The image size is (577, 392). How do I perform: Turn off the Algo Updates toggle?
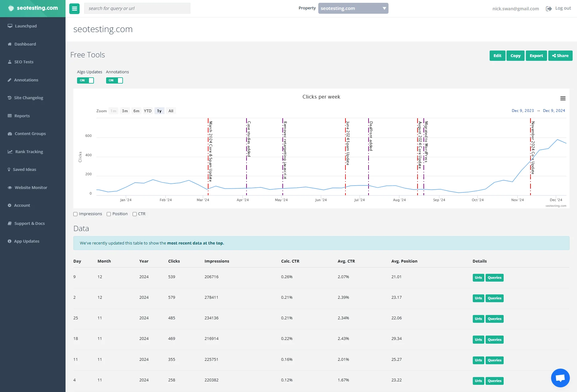pyautogui.click(x=85, y=80)
